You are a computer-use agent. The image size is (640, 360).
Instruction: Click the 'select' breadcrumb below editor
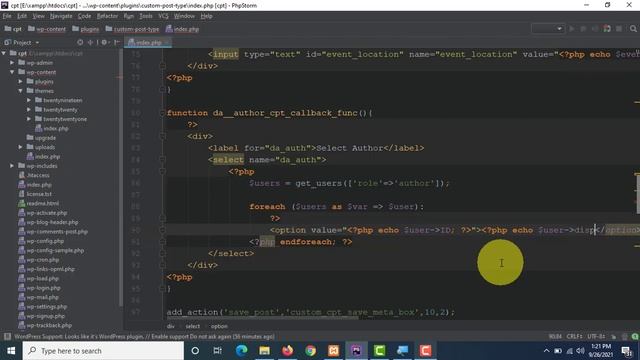193,326
